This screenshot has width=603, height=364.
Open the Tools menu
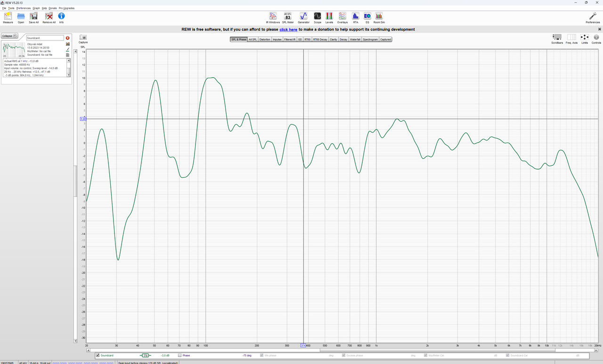(x=11, y=8)
